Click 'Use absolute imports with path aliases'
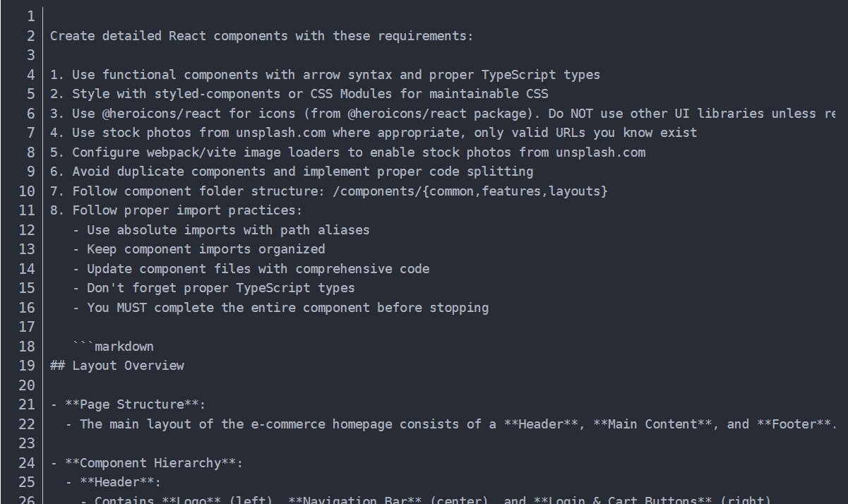This screenshot has height=504, width=848. point(228,230)
